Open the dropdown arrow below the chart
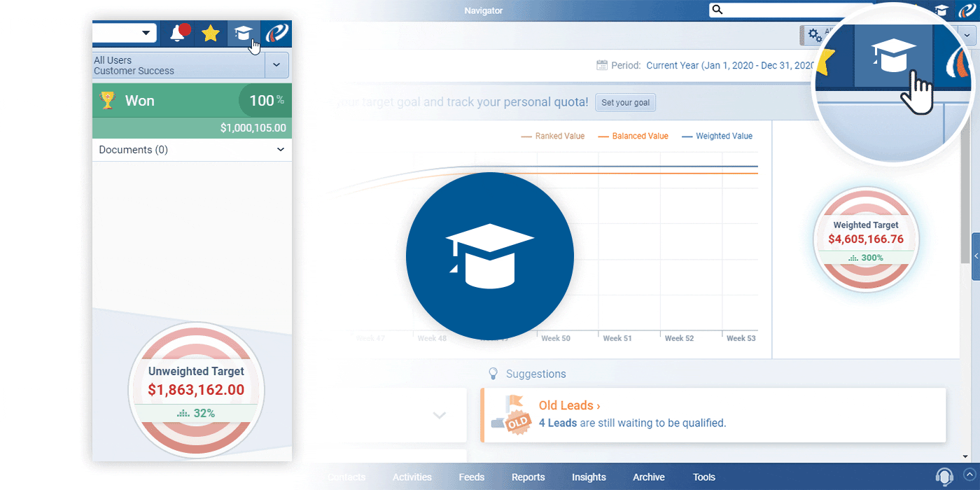The image size is (980, 490). point(440,415)
